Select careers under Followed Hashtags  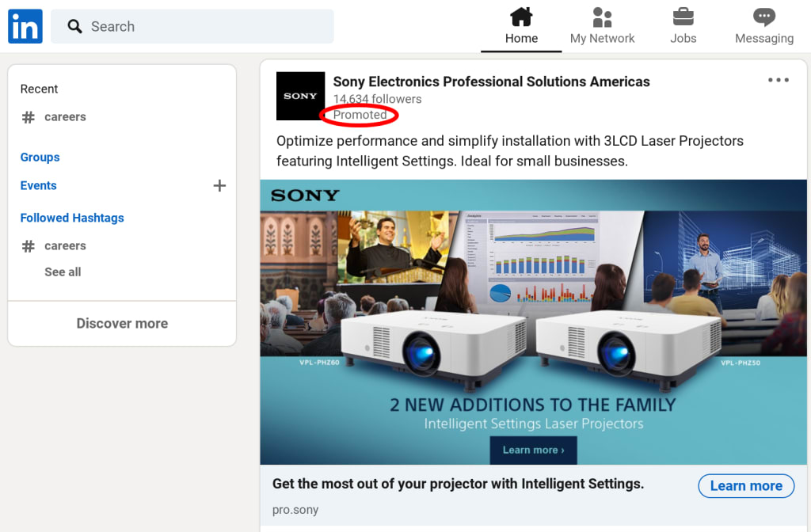pos(65,246)
